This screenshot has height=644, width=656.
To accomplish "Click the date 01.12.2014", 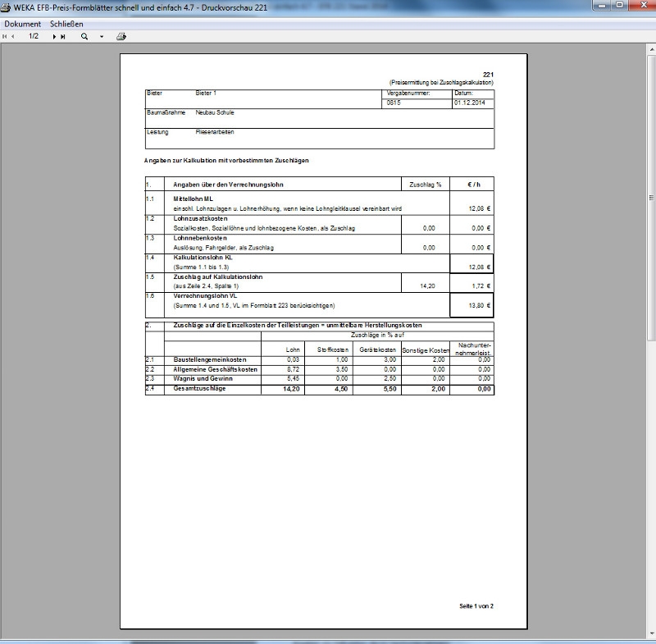I will point(469,103).
